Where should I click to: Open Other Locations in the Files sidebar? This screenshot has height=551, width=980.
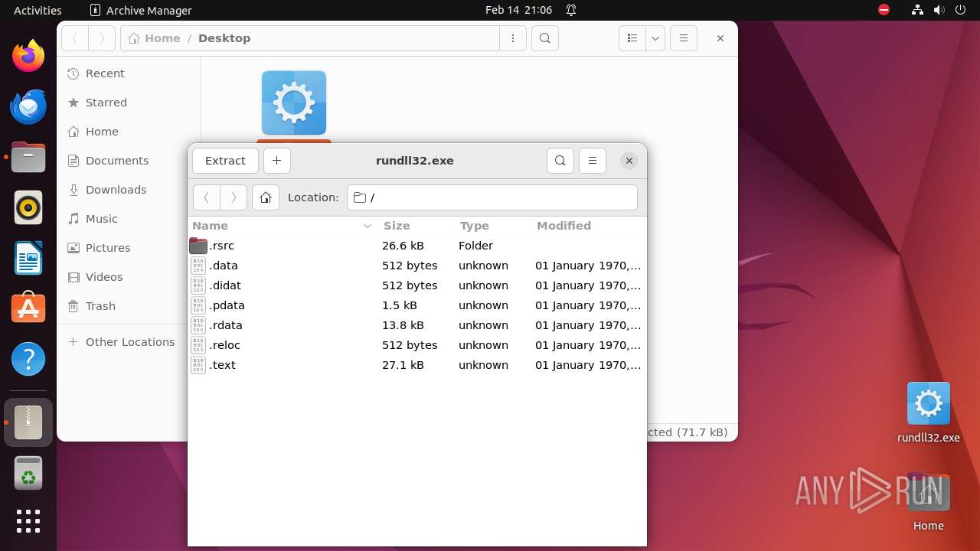(x=129, y=342)
